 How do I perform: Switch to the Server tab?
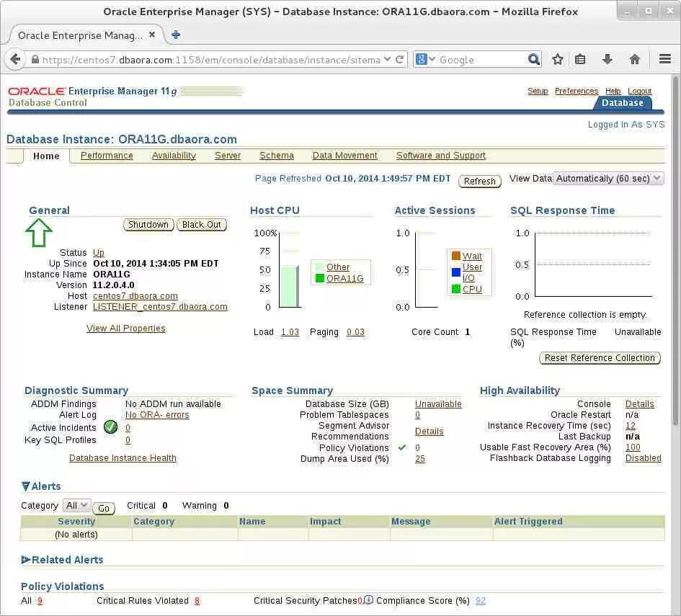pos(228,156)
